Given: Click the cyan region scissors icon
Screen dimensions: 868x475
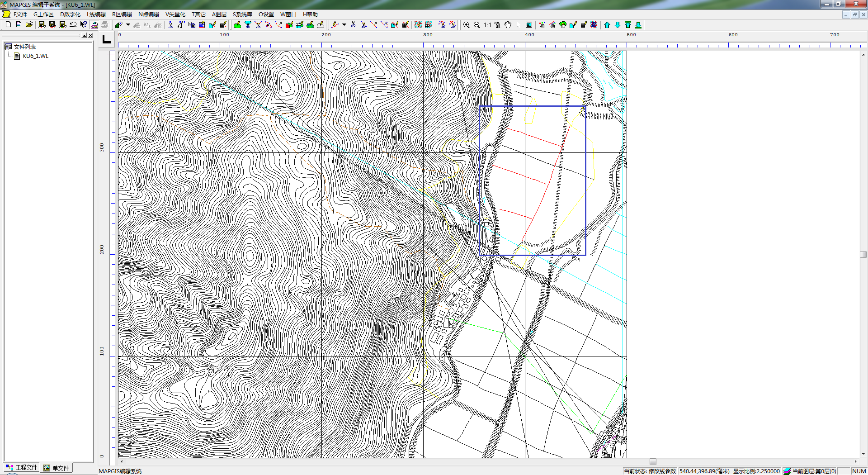Looking at the screenshot, I should 248,25.
